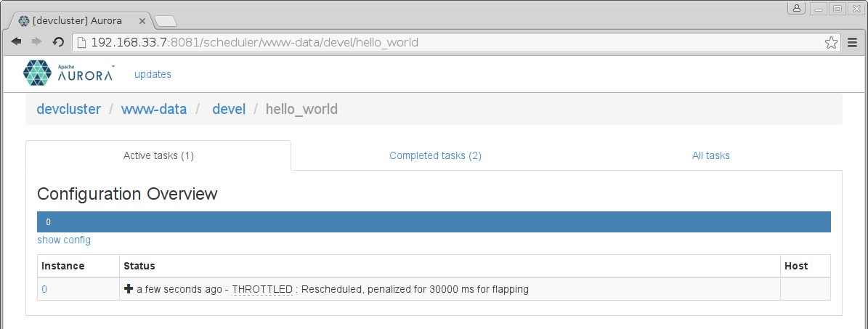Reload the page with refresh icon
This screenshot has height=329, width=868.
click(x=59, y=42)
